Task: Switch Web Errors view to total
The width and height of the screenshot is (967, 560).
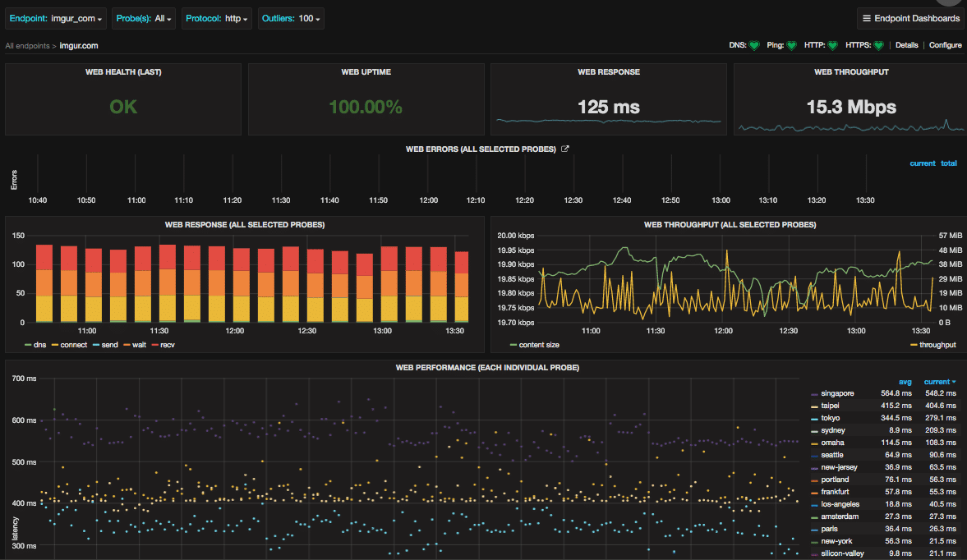Action: [949, 163]
